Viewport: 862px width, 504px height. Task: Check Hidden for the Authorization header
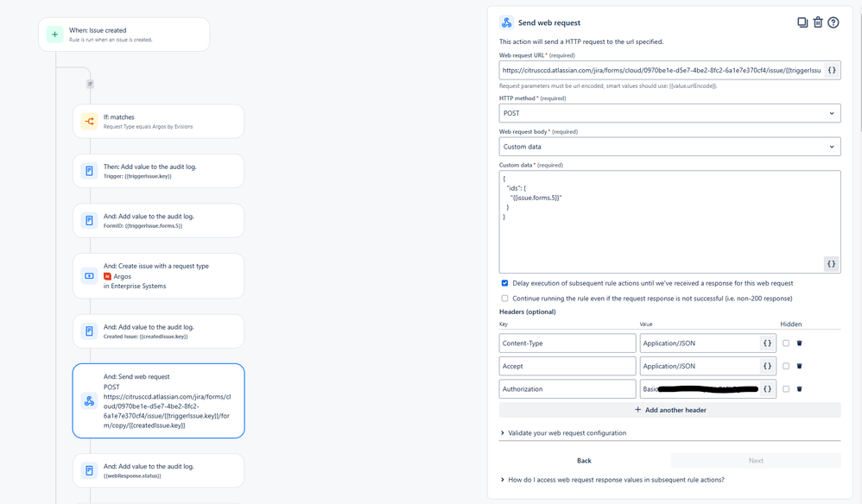coord(785,388)
